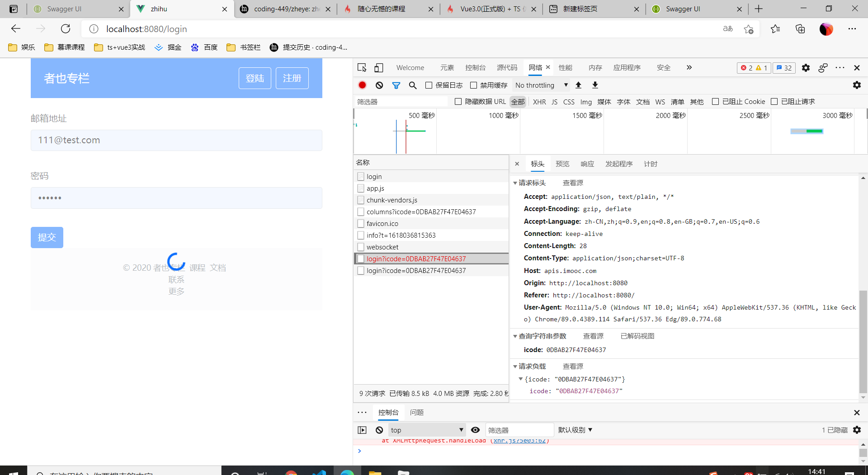The width and height of the screenshot is (868, 475).
Task: Submit the form with 提交 button
Action: coord(47,237)
